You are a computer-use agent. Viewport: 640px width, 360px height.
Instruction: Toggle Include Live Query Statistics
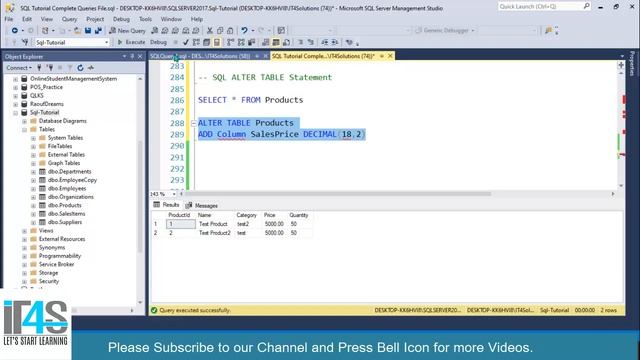(x=241, y=42)
